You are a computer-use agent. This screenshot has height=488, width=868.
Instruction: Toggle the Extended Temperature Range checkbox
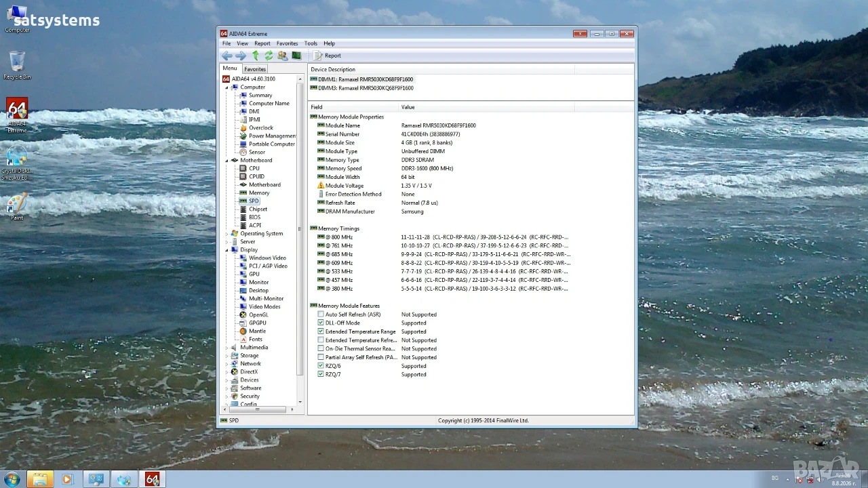[x=321, y=331]
